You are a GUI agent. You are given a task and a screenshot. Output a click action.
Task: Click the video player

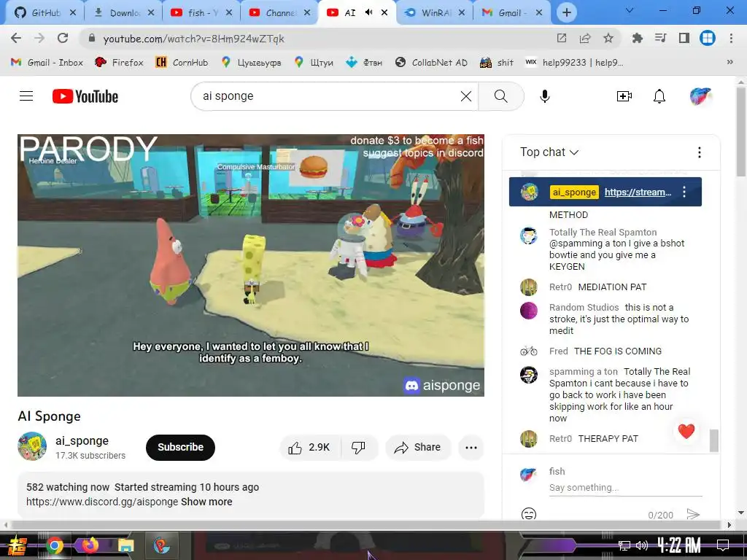point(251,265)
